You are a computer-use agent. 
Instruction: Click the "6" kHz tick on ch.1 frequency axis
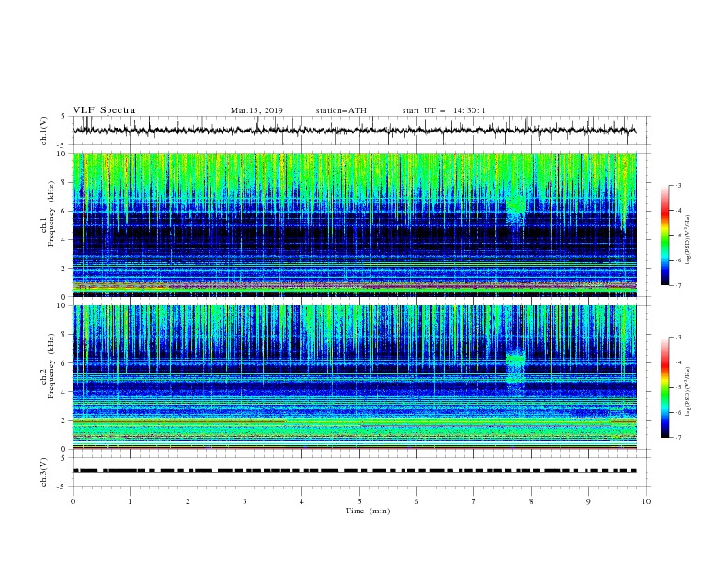(x=63, y=211)
